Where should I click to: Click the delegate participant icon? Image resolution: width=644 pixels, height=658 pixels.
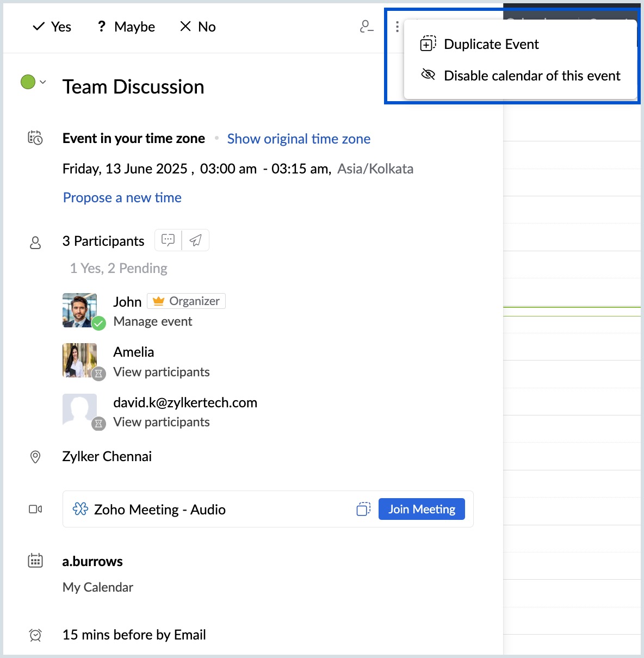367,27
